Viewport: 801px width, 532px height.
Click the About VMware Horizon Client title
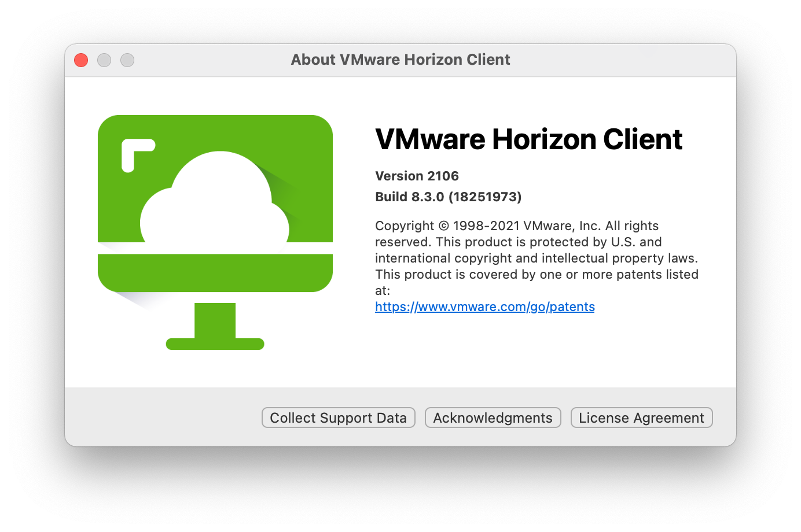coord(400,60)
